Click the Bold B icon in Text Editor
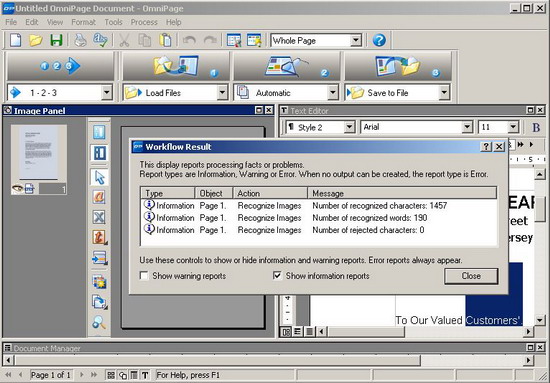550x383 pixels. point(536,127)
